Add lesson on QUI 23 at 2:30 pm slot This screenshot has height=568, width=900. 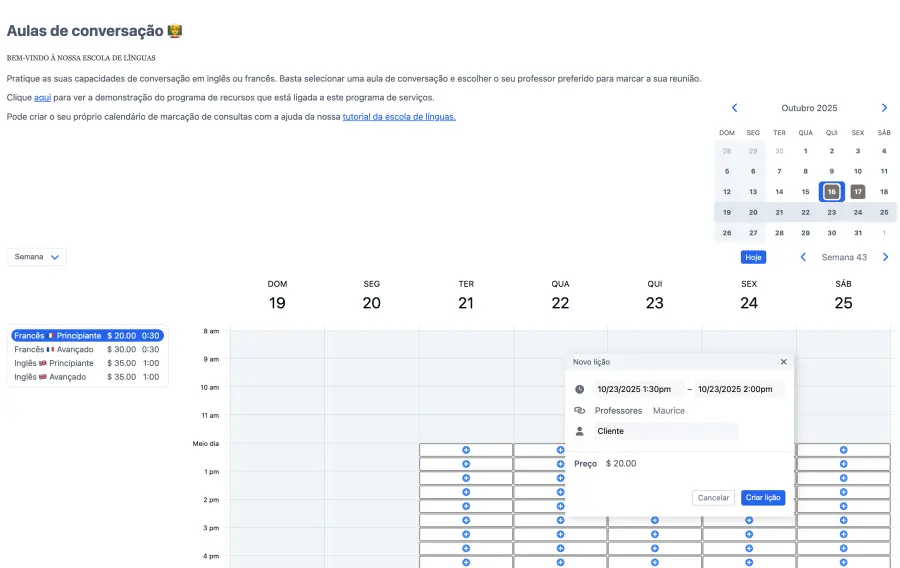coord(655,520)
